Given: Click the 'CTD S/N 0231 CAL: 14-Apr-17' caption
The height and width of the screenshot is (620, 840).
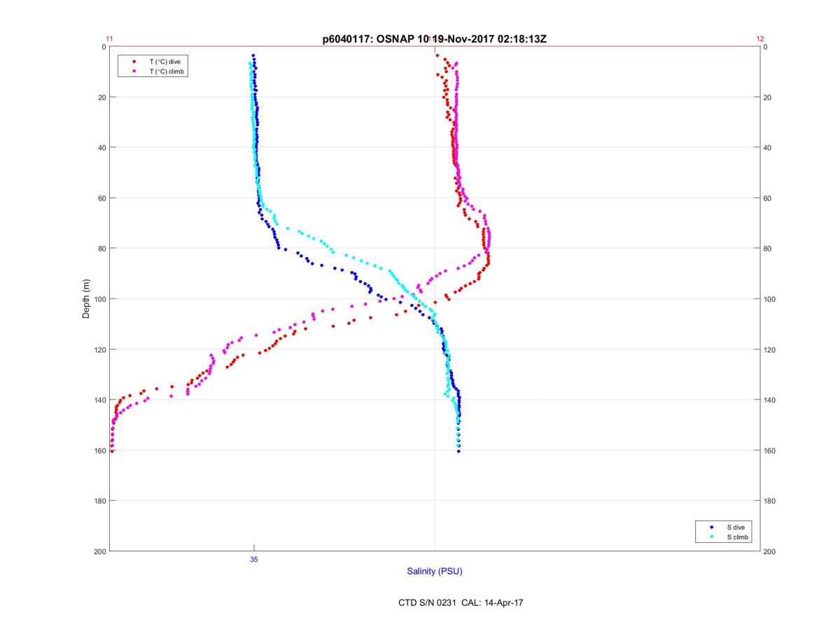Looking at the screenshot, I should tap(460, 602).
